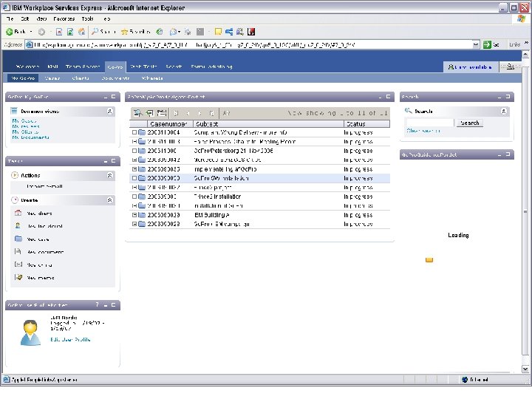The height and width of the screenshot is (399, 532).
Task: Click the folder icon of case 200311D004
Action: (x=142, y=132)
